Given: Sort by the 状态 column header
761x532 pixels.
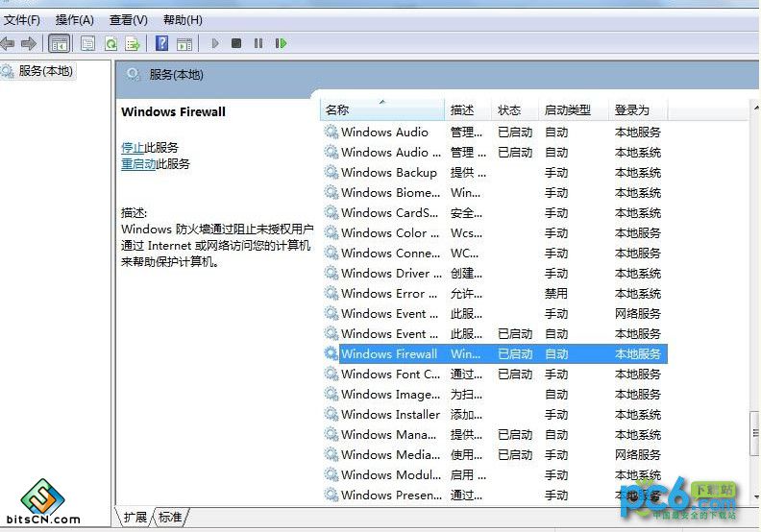Looking at the screenshot, I should [514, 110].
